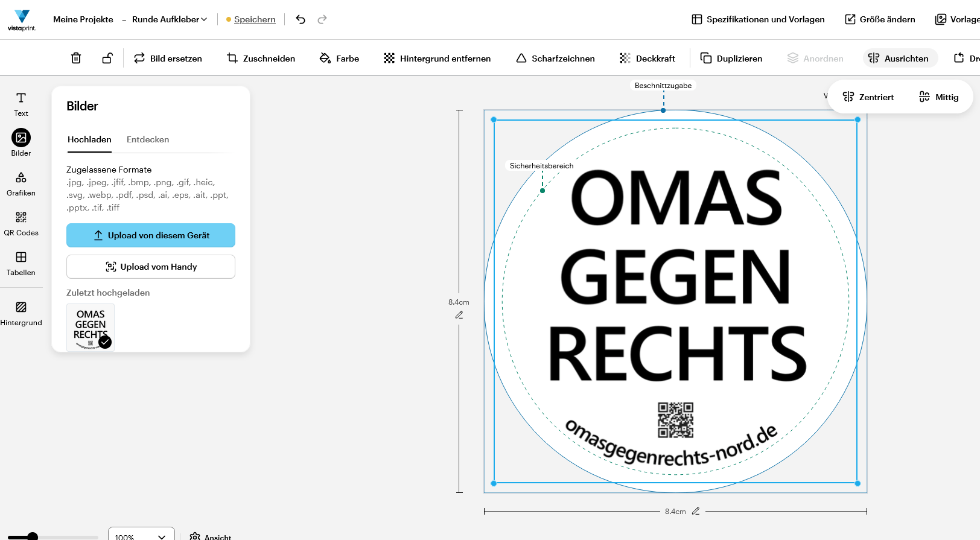Viewport: 980px width, 540px height.
Task: Open the 100% zoom level dropdown
Action: pos(141,536)
